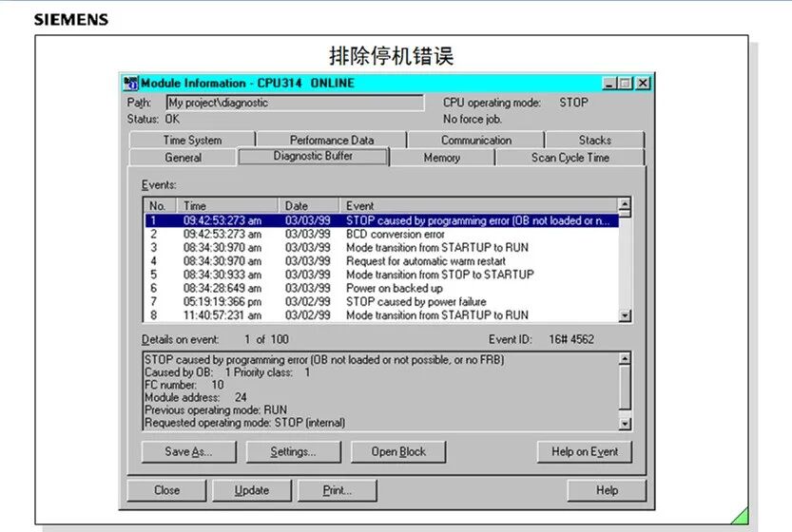
Task: Click the bottom Help button
Action: pos(607,490)
